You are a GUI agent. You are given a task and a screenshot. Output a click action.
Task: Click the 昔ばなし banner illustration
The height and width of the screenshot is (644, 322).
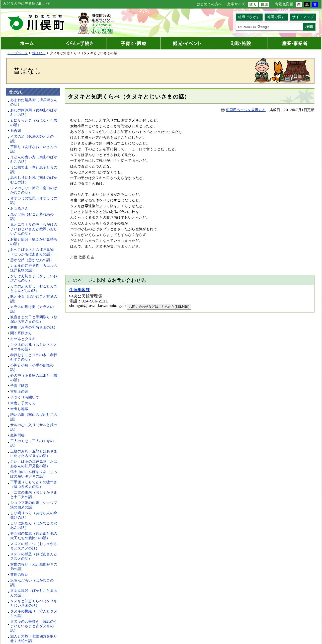tap(282, 71)
